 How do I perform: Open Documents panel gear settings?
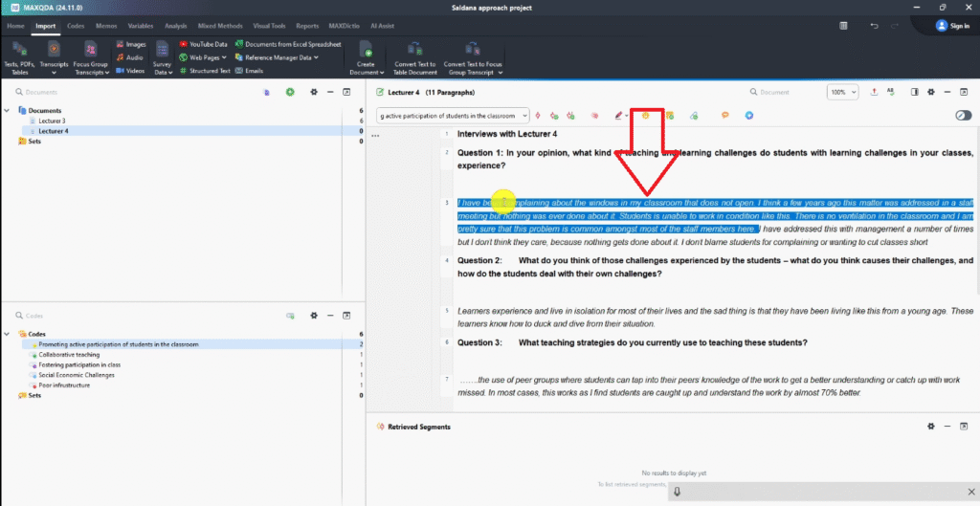313,92
